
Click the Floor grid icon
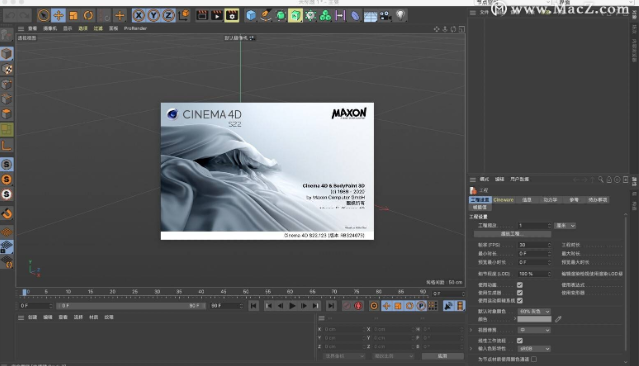370,16
